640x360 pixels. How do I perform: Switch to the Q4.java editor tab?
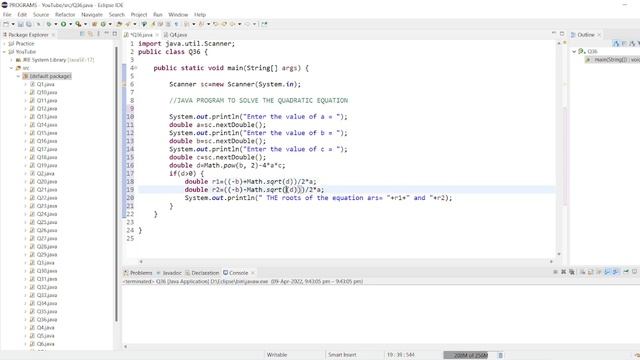176,35
